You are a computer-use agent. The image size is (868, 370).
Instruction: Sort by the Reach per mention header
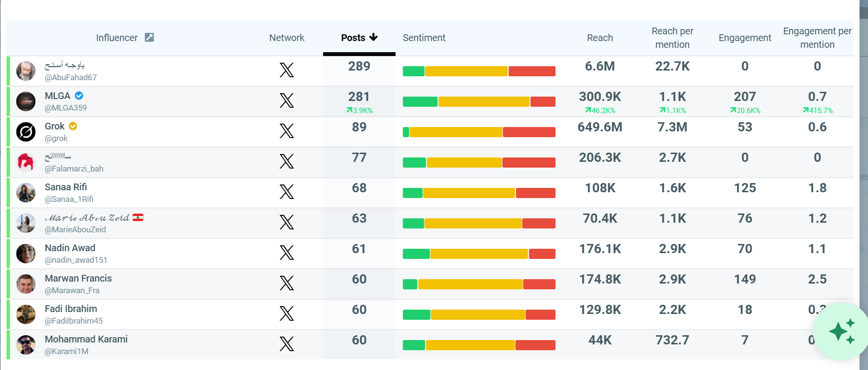tap(672, 38)
